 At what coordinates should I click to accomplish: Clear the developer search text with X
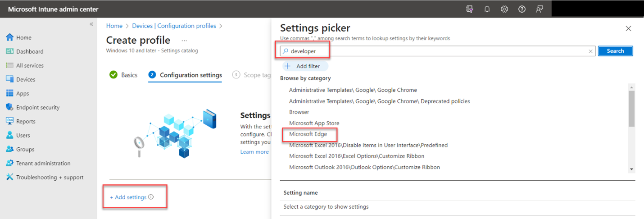pyautogui.click(x=590, y=51)
